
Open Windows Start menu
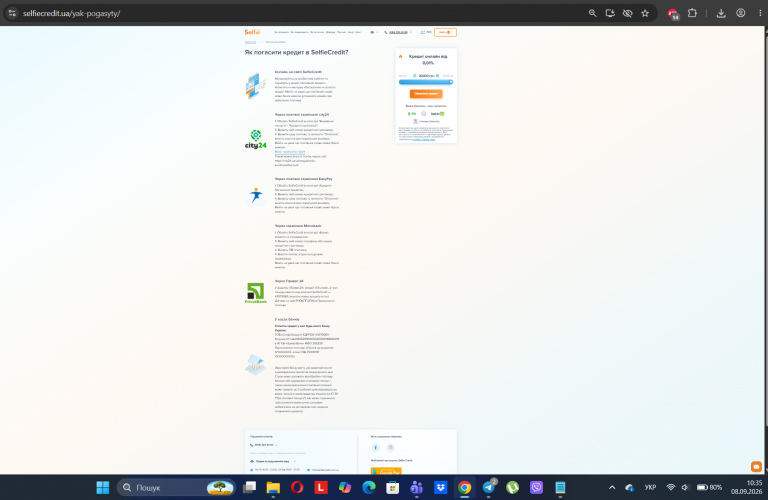coord(103,487)
